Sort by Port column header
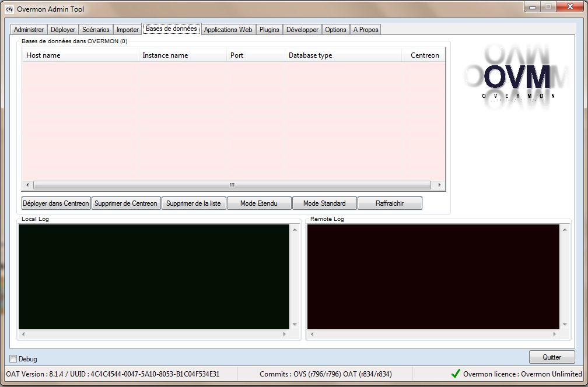Image resolution: width=588 pixels, height=387 pixels. click(x=256, y=55)
